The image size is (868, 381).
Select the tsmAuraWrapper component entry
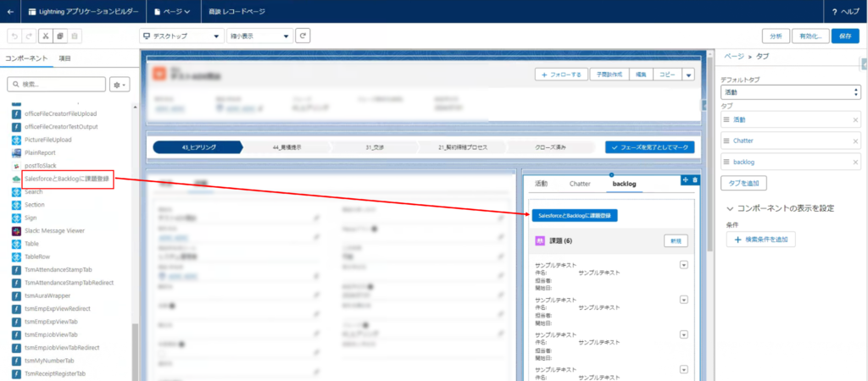pyautogui.click(x=46, y=295)
